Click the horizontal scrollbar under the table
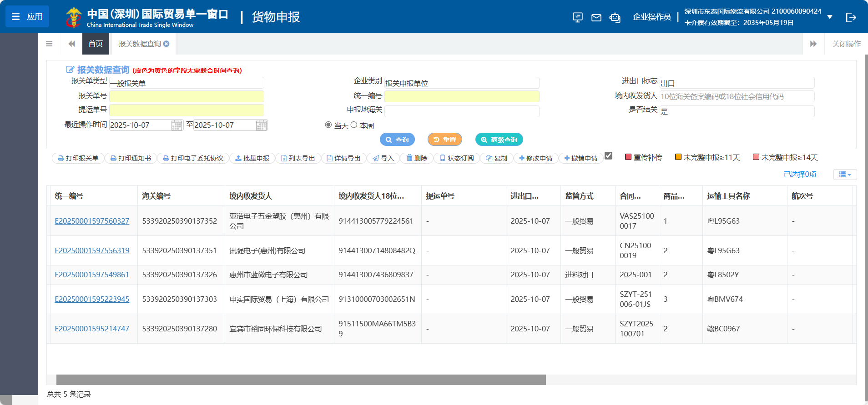This screenshot has width=868, height=405. (x=300, y=380)
